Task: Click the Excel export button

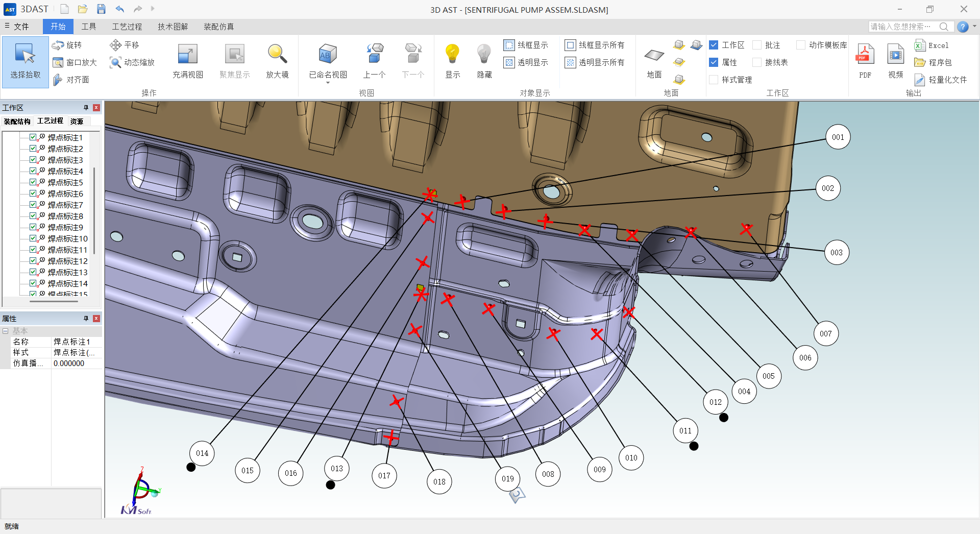Action: (932, 45)
